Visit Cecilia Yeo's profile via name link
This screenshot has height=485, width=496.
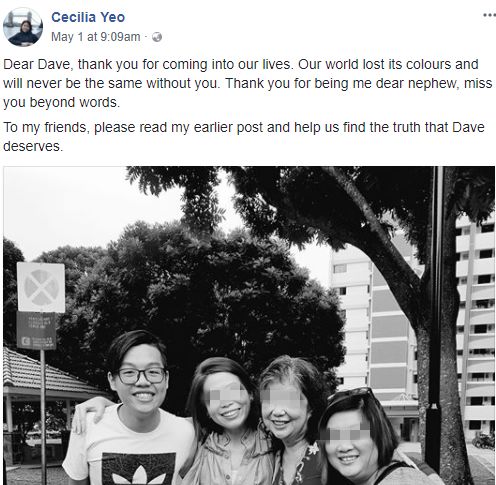click(88, 17)
